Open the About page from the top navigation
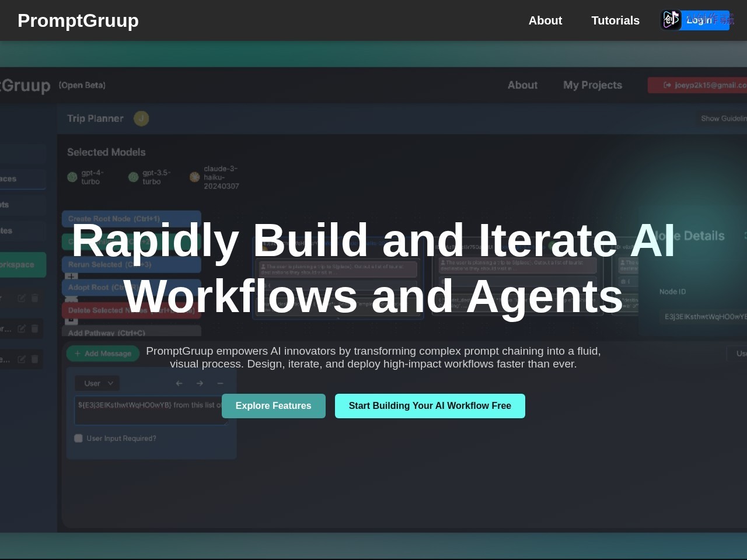This screenshot has height=560, width=747. pos(545,20)
